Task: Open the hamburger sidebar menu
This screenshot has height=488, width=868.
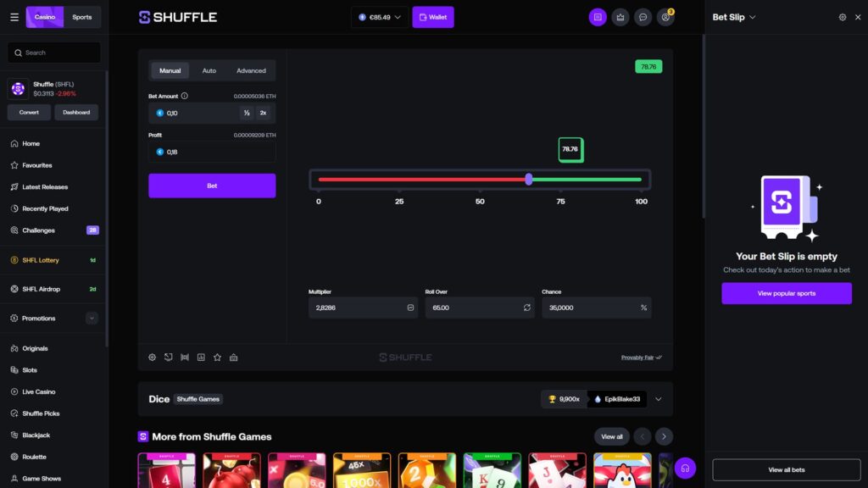Action: [x=14, y=17]
